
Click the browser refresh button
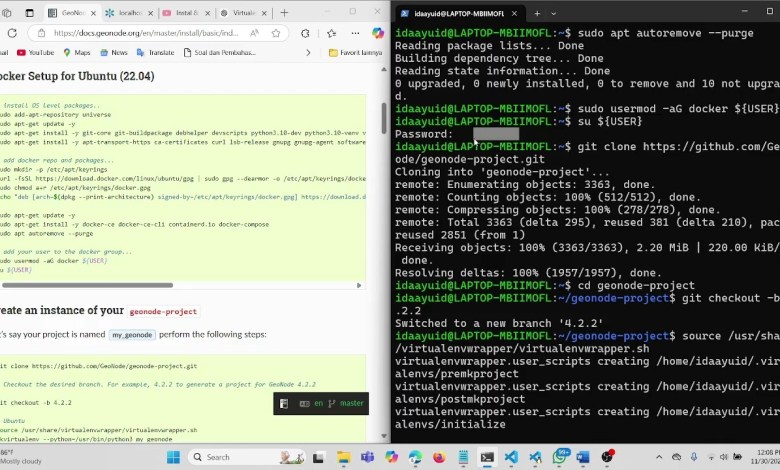point(12,33)
